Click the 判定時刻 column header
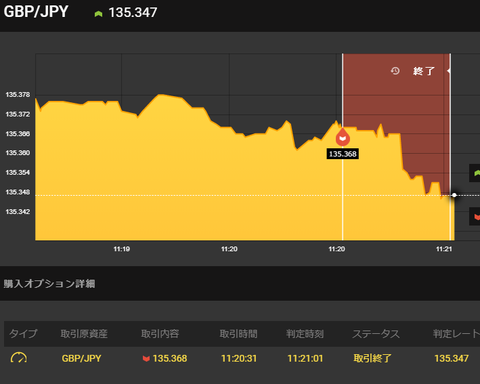The width and height of the screenshot is (480, 384). point(305,334)
